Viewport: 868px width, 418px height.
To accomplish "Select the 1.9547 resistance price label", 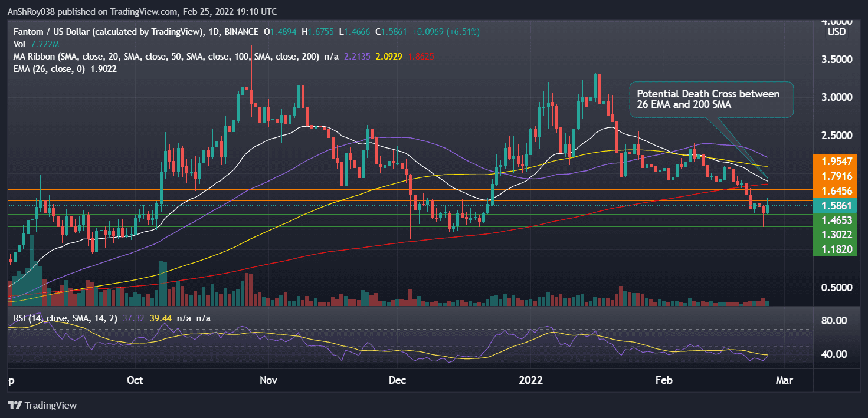I will pyautogui.click(x=836, y=161).
